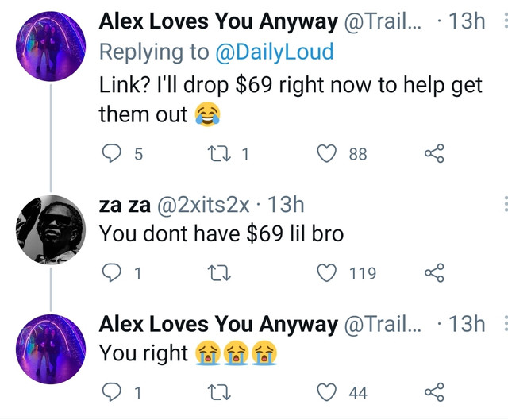Reply to za za's tweet
Image resolution: width=508 pixels, height=420 pixels.
pos(112,273)
